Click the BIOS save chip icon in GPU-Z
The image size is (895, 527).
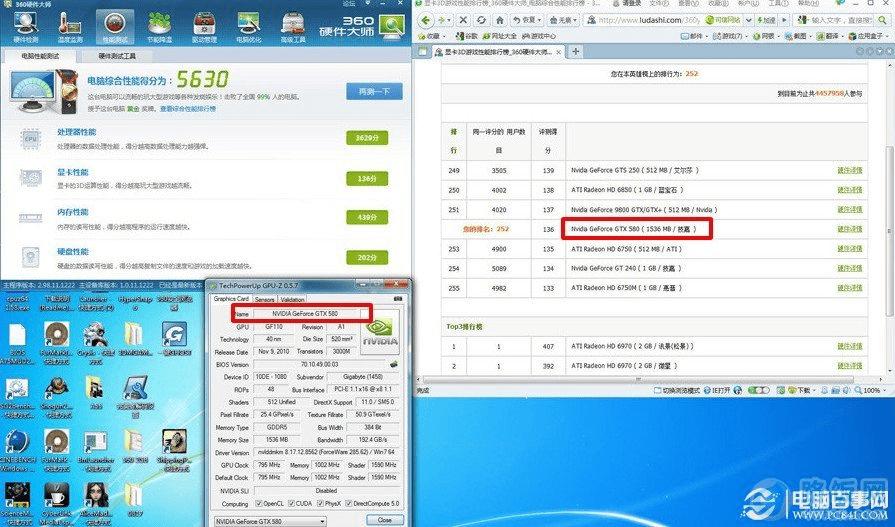[x=394, y=364]
